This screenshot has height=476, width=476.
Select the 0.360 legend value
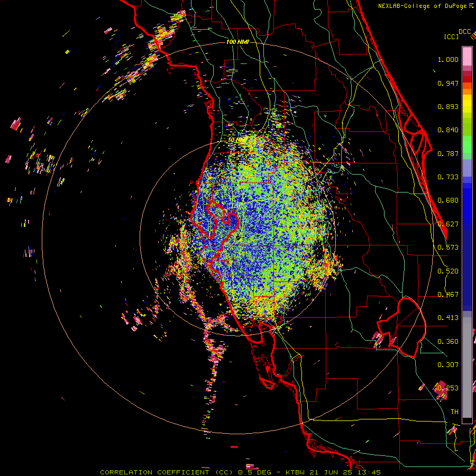coord(448,342)
